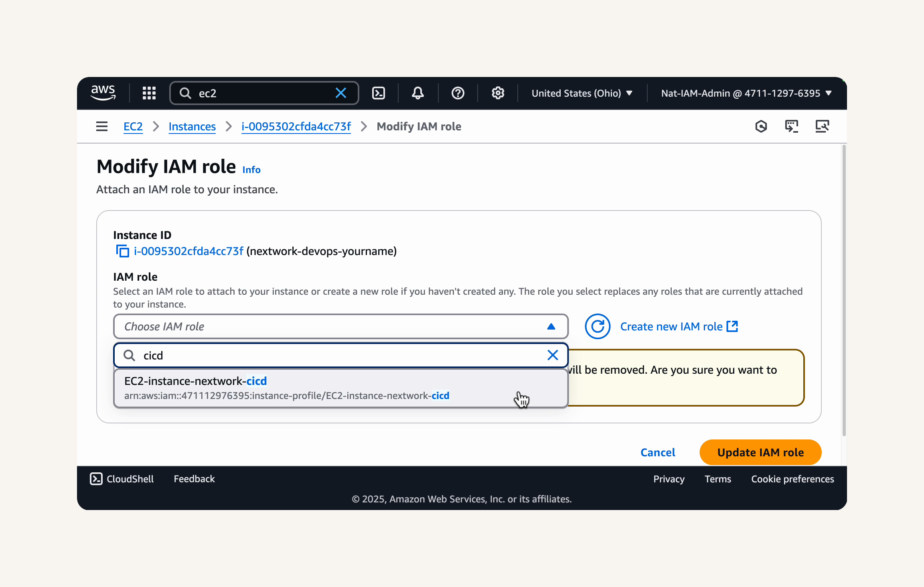The width and height of the screenshot is (924, 587).
Task: Open the Privacy footer link
Action: 669,479
